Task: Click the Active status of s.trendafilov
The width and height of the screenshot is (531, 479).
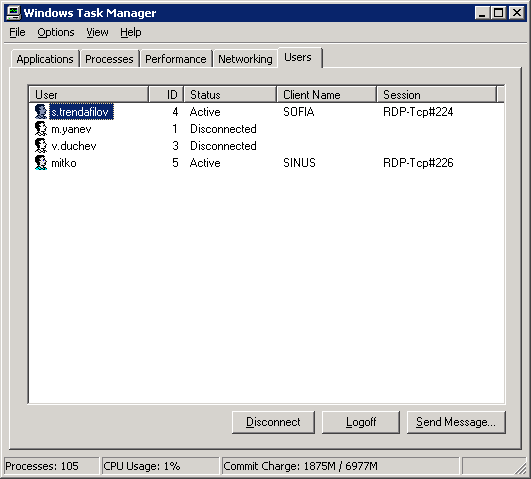Action: pos(205,112)
